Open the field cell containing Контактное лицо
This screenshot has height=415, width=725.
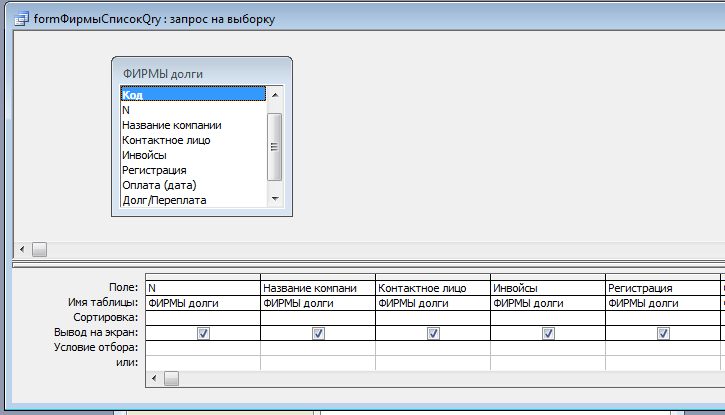[432, 288]
